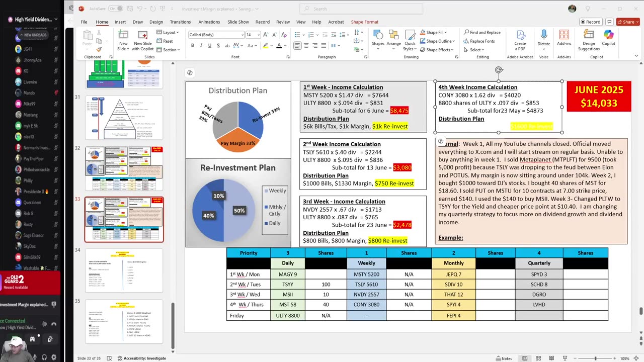Click Replace Fonts
This screenshot has height=362, width=644.
coord(478,41)
